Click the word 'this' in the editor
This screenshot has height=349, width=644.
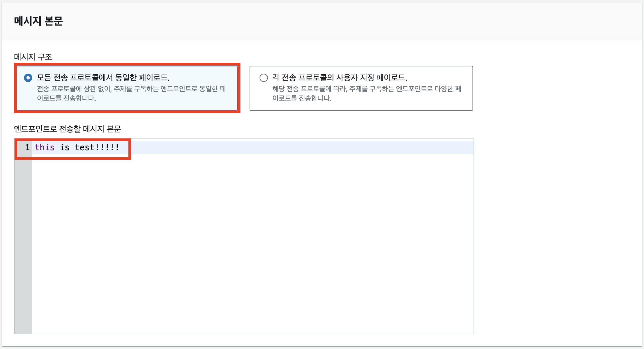(45, 147)
